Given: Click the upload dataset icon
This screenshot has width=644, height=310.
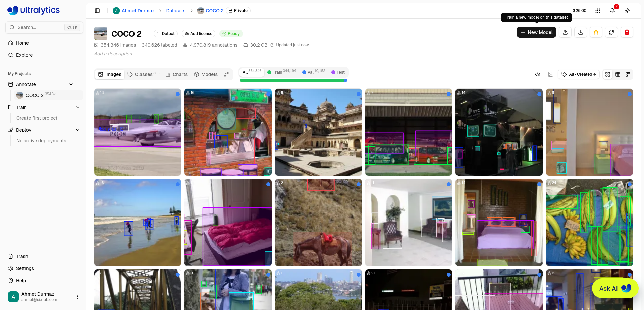Looking at the screenshot, I should click(x=565, y=32).
